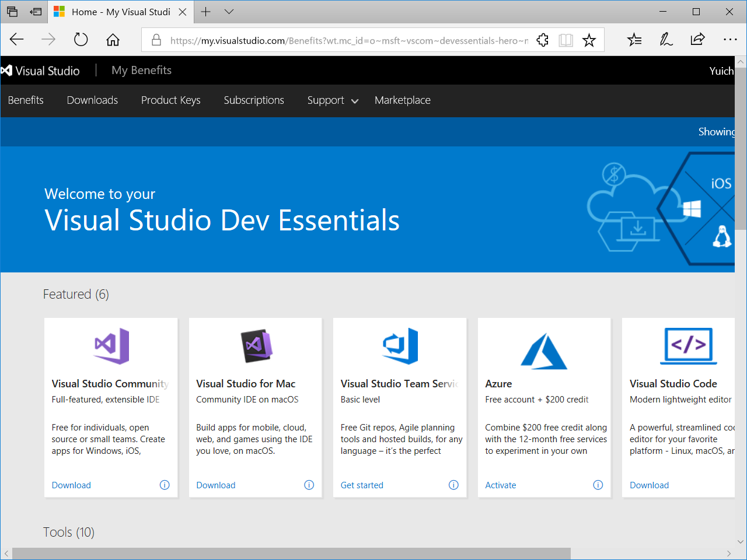Viewport: 747px width, 560px height.
Task: Add web notes with the pen icon
Action: 666,40
